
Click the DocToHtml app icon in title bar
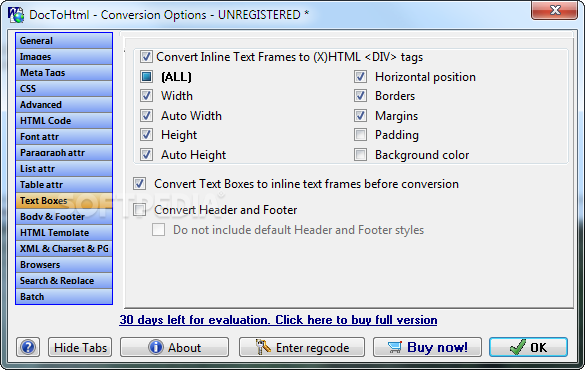16,15
